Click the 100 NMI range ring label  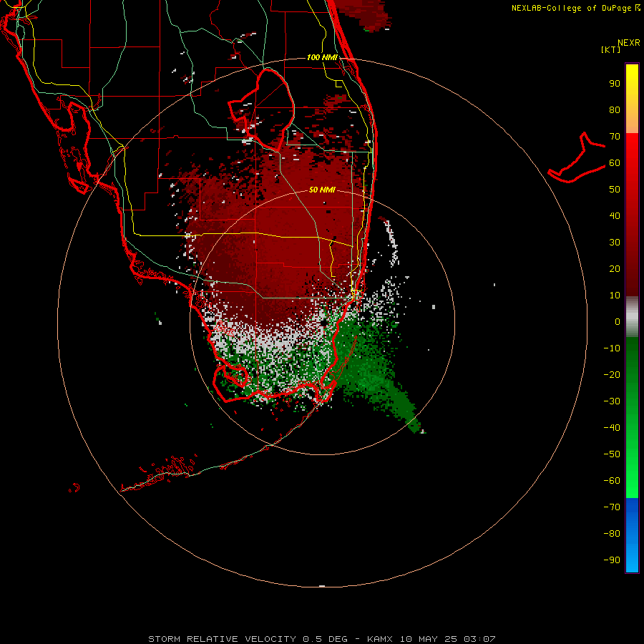click(322, 57)
